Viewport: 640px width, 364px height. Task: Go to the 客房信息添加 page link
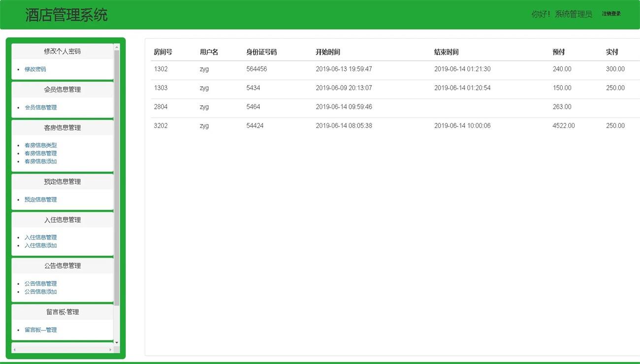[x=40, y=161]
